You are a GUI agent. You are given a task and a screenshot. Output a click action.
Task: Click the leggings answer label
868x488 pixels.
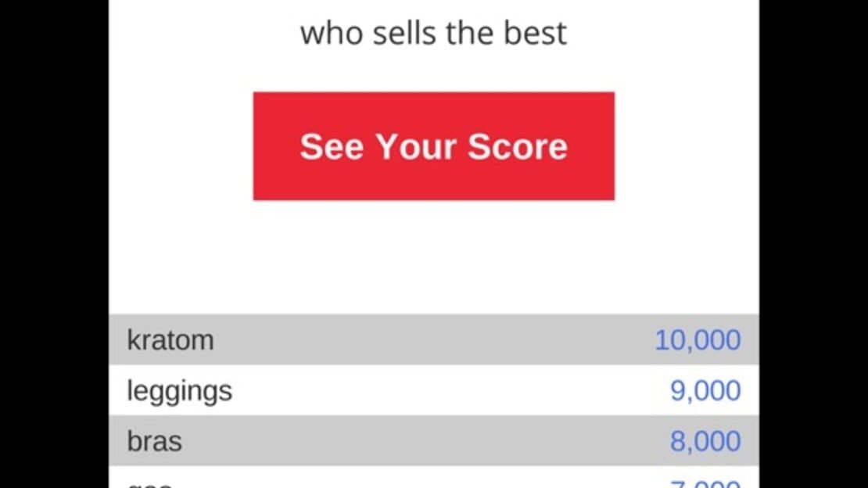[x=179, y=392]
